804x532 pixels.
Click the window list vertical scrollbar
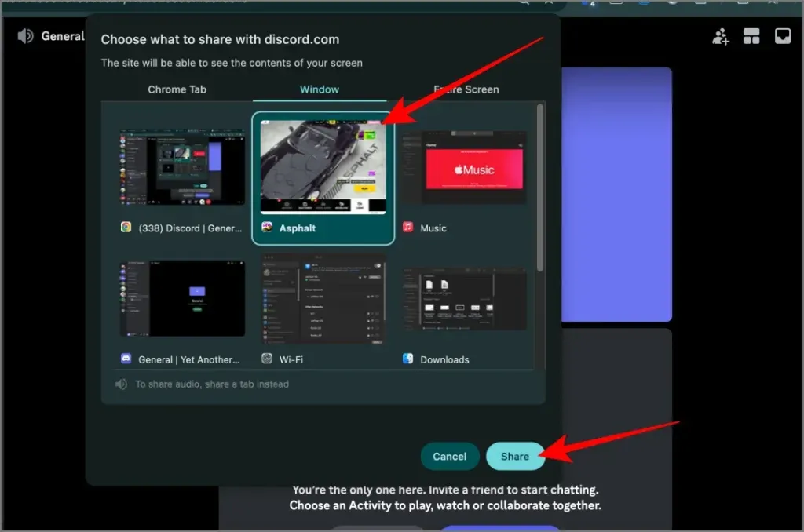click(x=539, y=188)
